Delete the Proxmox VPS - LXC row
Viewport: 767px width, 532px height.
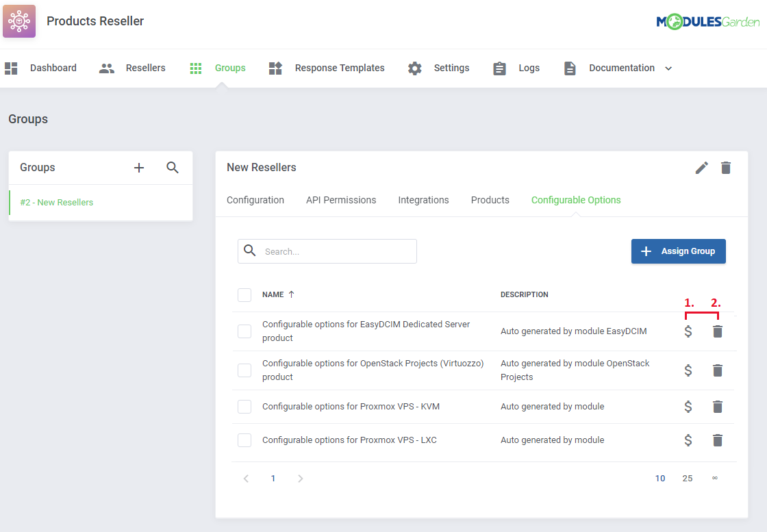[x=718, y=440]
